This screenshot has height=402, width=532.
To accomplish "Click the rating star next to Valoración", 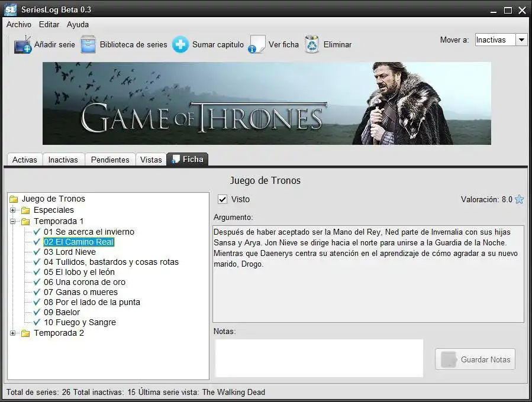I will 519,199.
